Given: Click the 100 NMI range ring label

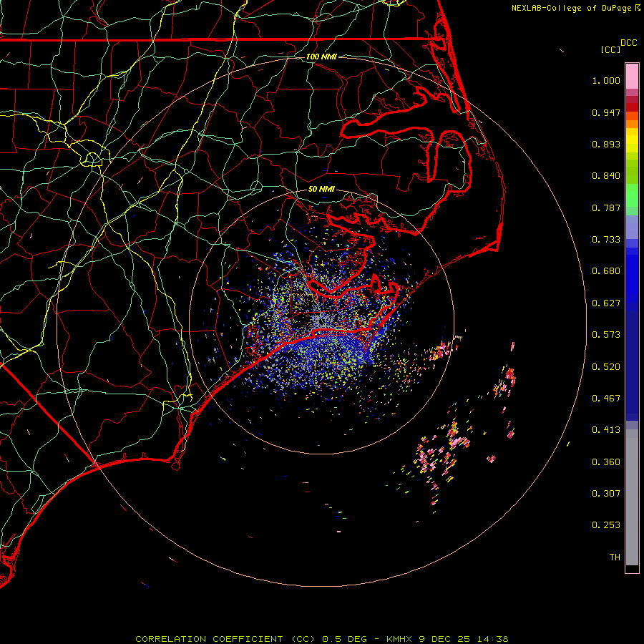Looking at the screenshot, I should click(321, 57).
